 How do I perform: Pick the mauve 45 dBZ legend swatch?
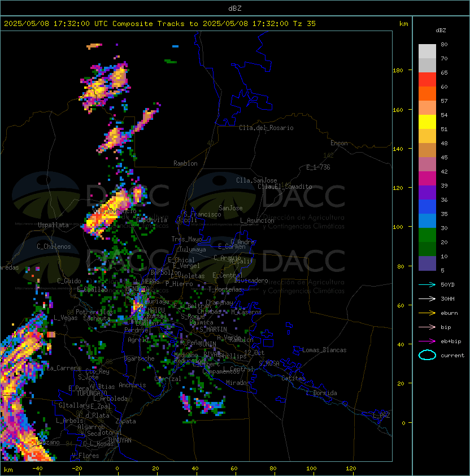pos(427,165)
